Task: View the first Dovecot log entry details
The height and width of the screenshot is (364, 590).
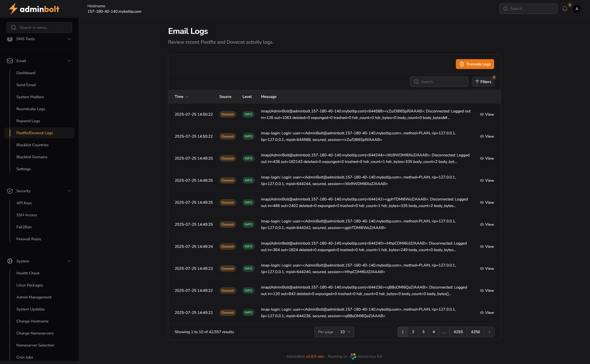Action: (487, 114)
